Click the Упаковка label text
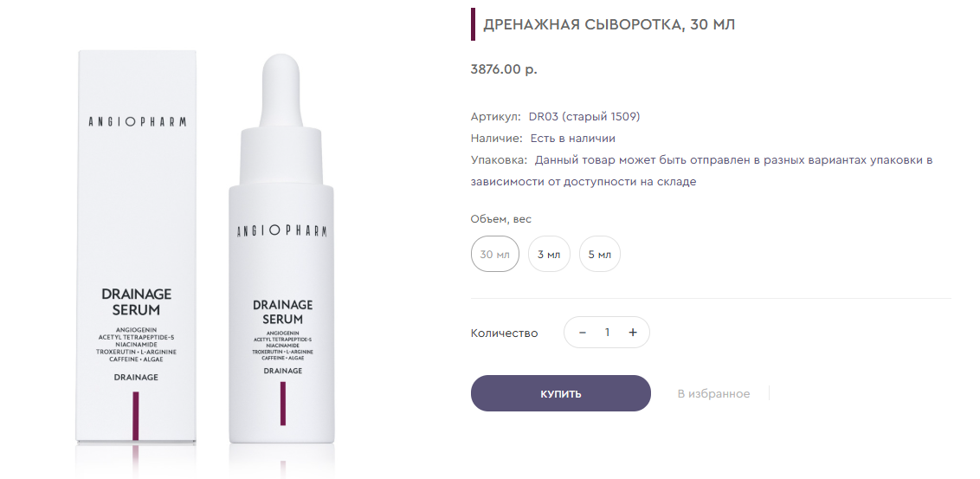980x479 pixels. [499, 160]
